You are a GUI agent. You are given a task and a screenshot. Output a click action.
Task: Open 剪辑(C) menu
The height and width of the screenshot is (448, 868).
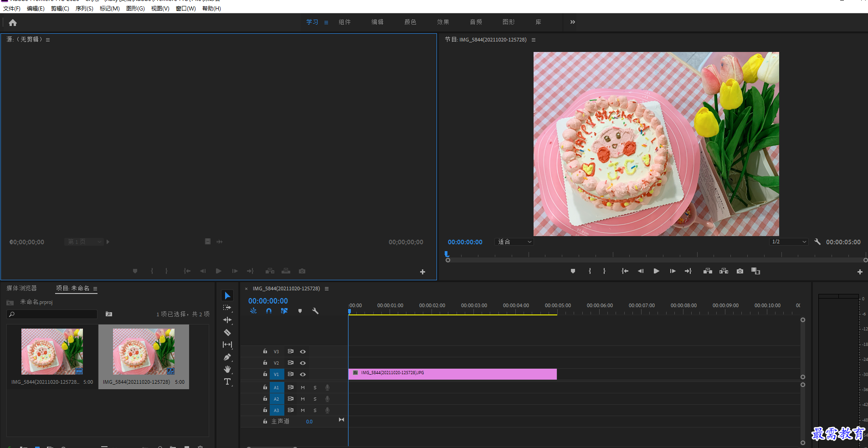[60, 9]
